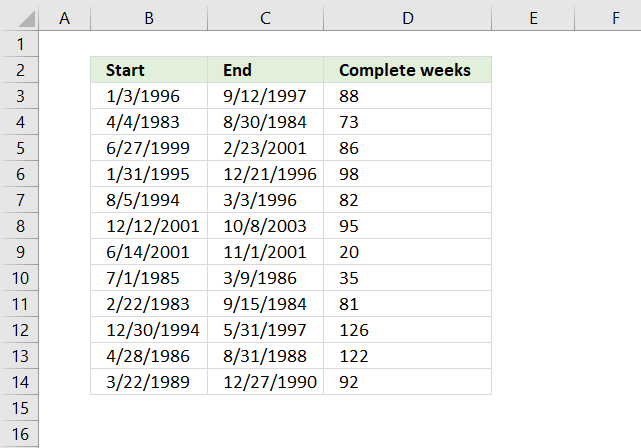641x448 pixels.
Task: Select cell with end date 9/12/1997
Action: click(265, 96)
